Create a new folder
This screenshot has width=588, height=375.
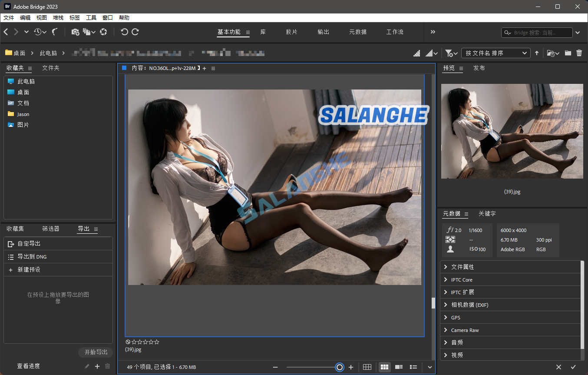568,53
